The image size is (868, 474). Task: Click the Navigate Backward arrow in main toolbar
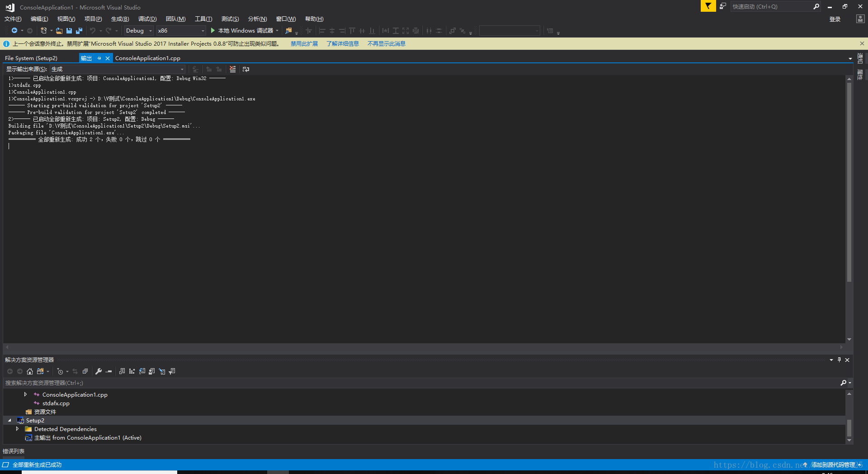pos(14,31)
